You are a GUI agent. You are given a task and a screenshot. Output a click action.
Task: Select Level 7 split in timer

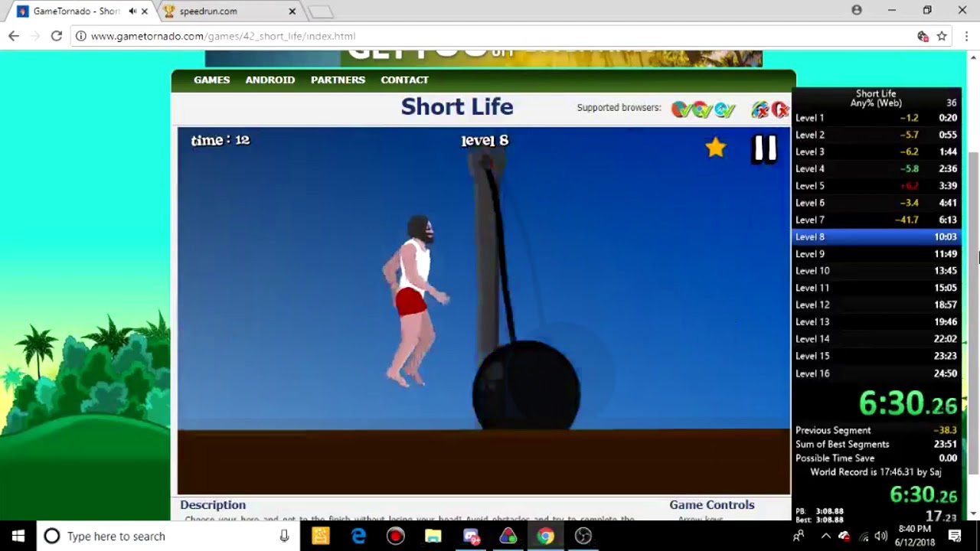[876, 220]
